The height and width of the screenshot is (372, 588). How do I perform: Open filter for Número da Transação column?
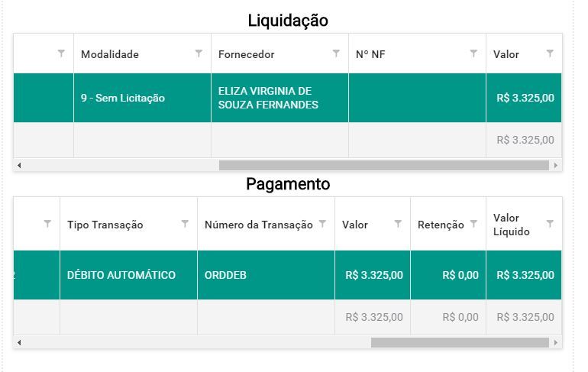coord(322,224)
